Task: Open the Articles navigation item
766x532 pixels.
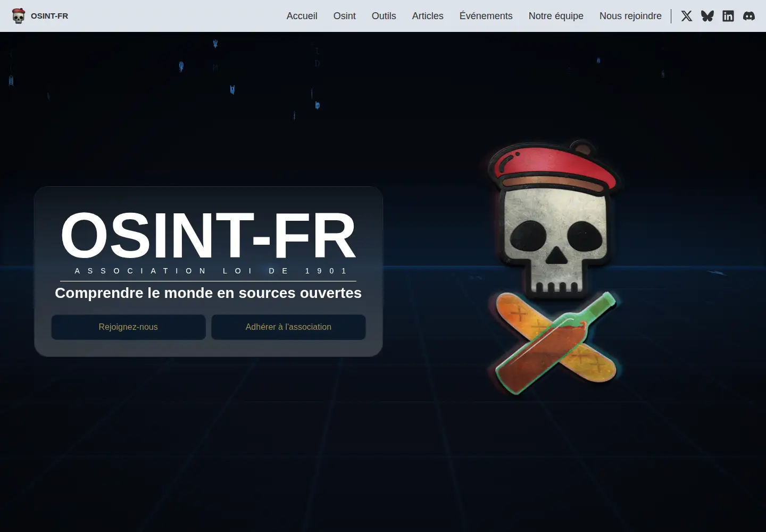Action: point(428,16)
